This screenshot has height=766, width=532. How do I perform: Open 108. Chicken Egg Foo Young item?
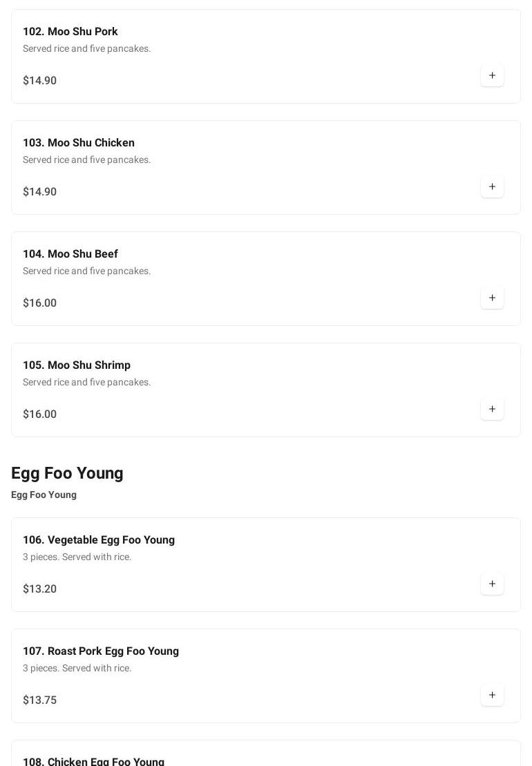94,761
